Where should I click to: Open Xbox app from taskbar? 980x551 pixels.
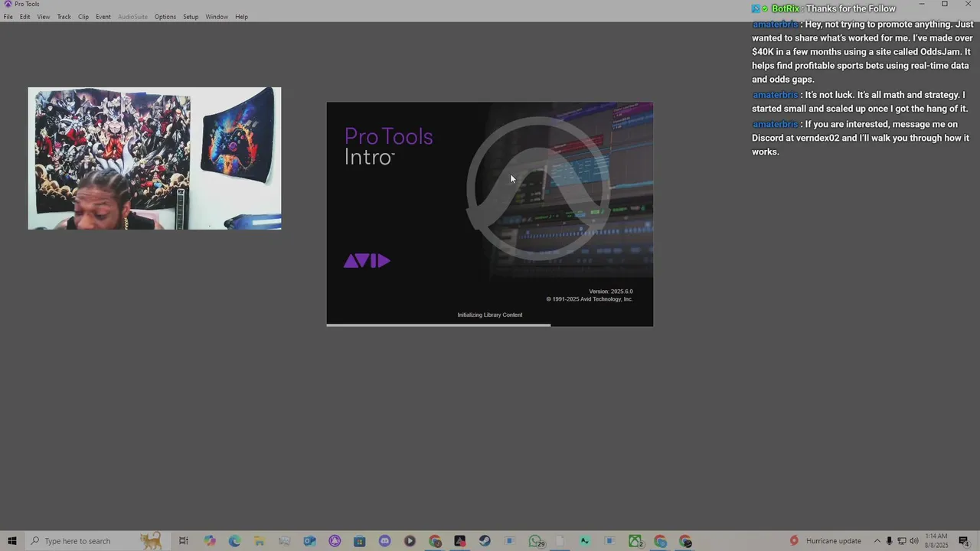[635, 541]
